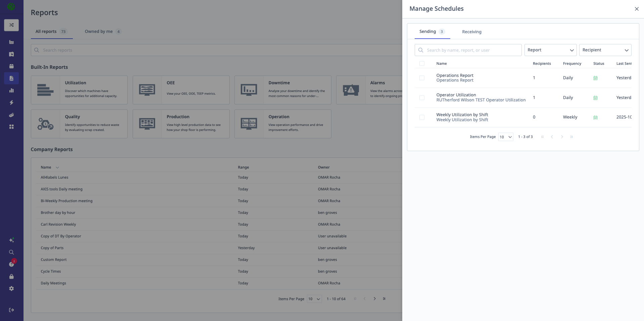Select the lightning bolt icon in sidebar
The width and height of the screenshot is (644, 321).
pyautogui.click(x=11, y=102)
